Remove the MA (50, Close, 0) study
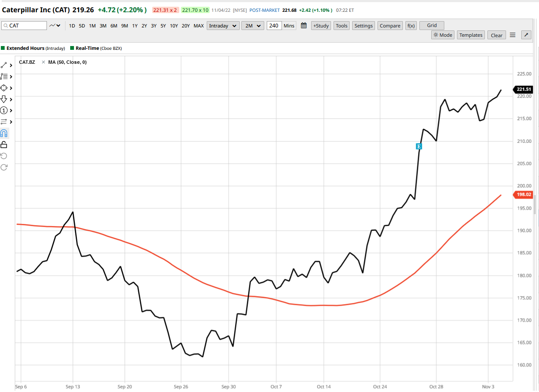This screenshot has width=539, height=392. click(x=43, y=62)
